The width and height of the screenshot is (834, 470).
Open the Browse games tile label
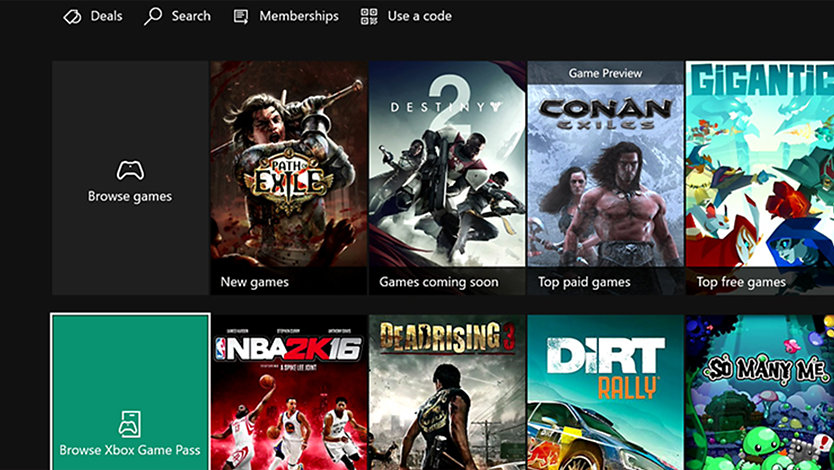(x=130, y=196)
